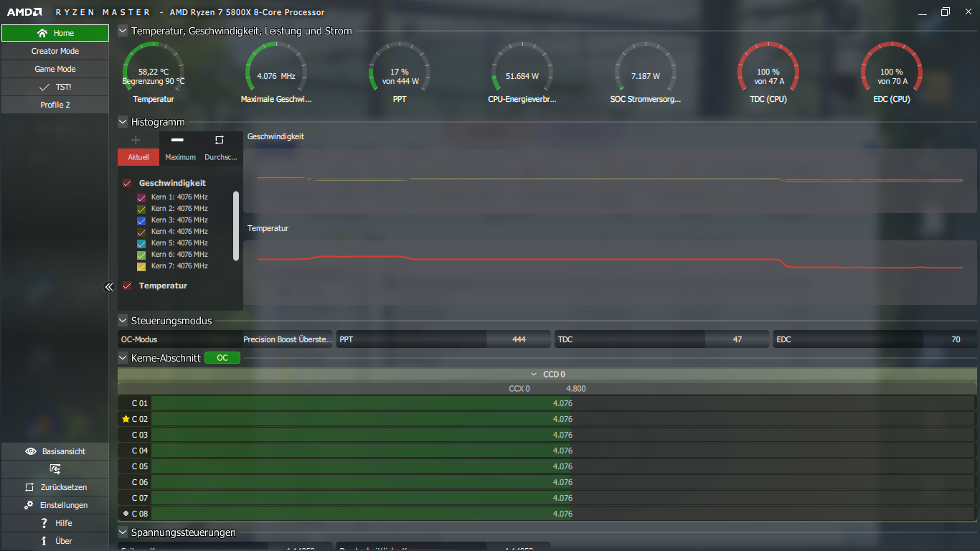The width and height of the screenshot is (980, 551).
Task: Click the Geschwindigkeit histogram graph
Action: coord(610,181)
